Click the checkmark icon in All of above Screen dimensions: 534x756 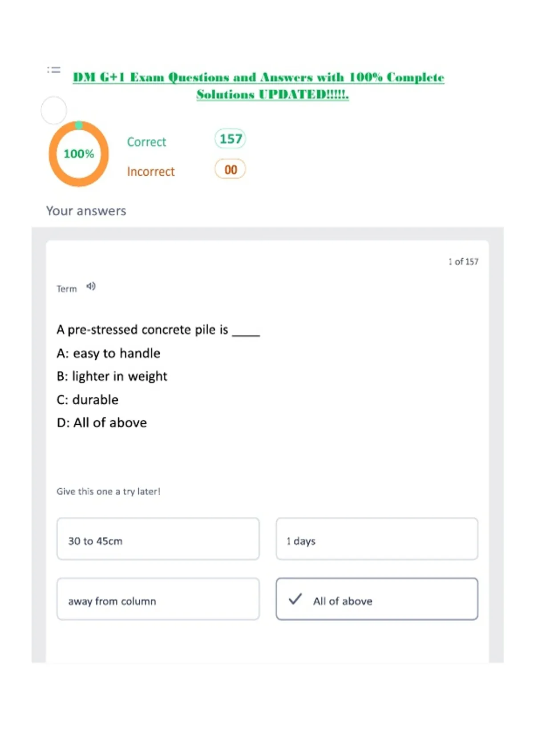click(295, 599)
